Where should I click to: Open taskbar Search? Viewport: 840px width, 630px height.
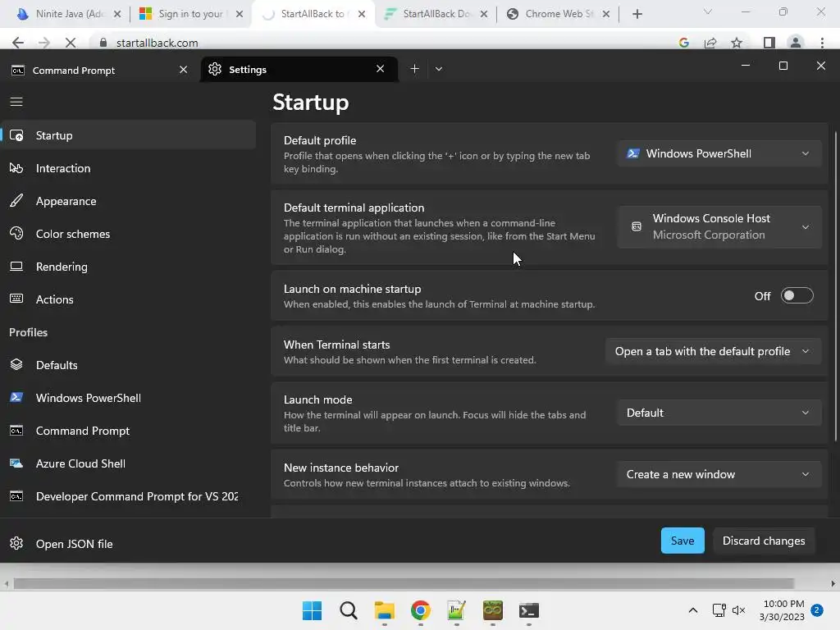(348, 610)
